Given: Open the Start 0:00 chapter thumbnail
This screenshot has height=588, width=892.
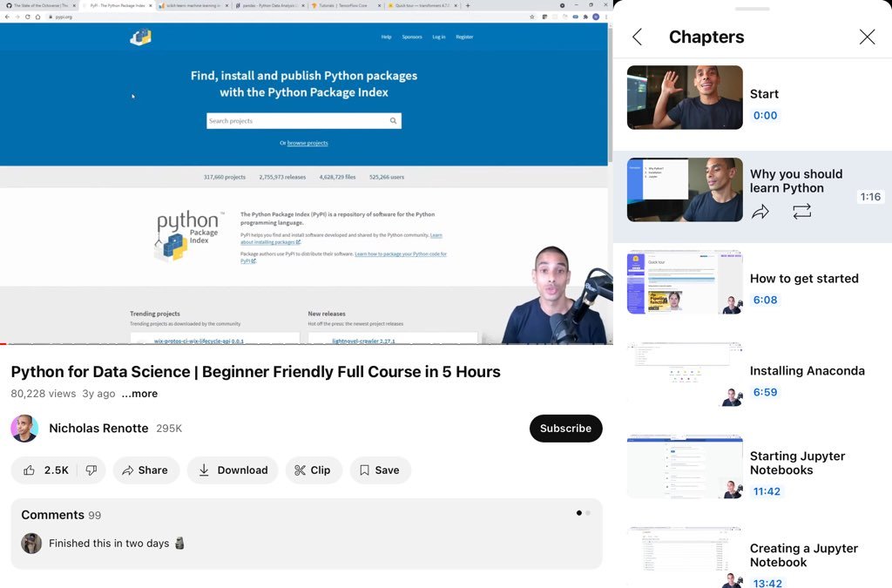Looking at the screenshot, I should 685,98.
